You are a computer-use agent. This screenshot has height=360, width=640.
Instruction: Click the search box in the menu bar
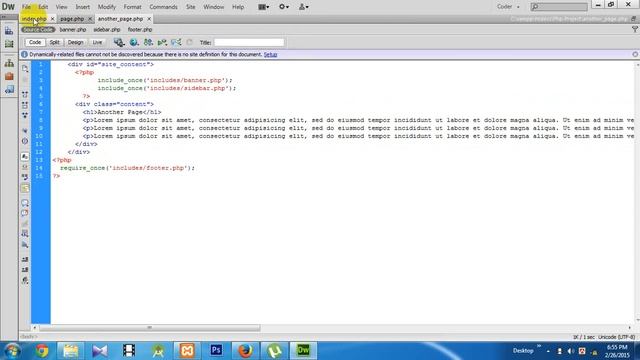559,7
